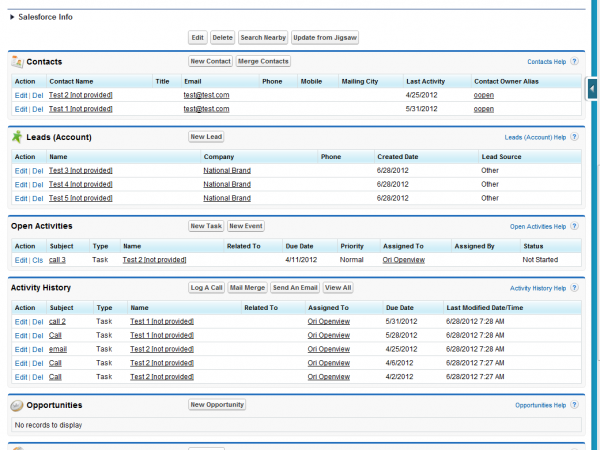Create a New Event
The width and height of the screenshot is (600, 450).
point(246,226)
